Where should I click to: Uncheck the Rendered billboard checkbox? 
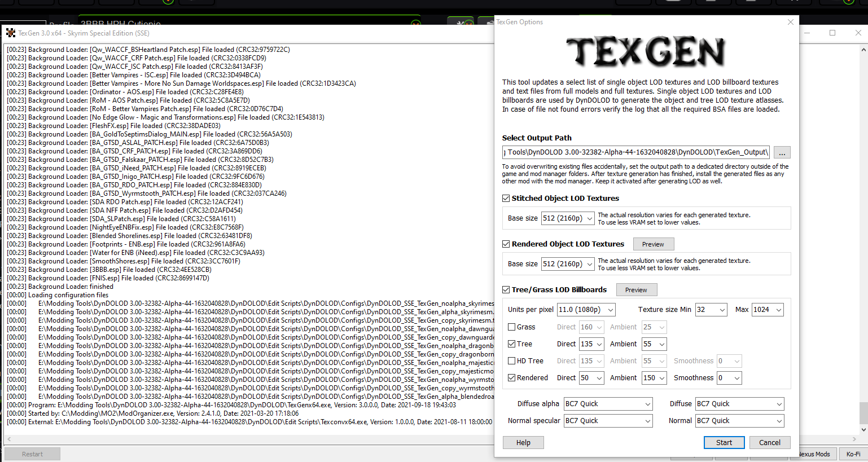click(512, 378)
